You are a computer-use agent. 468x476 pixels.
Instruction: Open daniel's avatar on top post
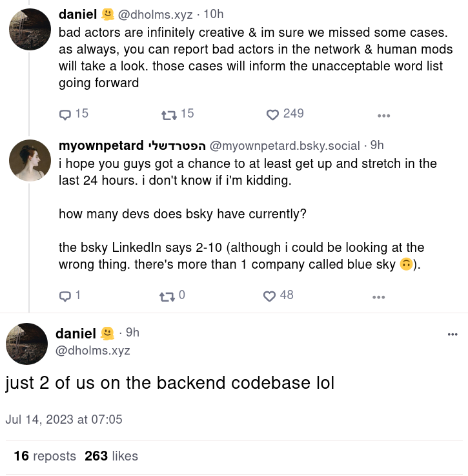[30, 29]
